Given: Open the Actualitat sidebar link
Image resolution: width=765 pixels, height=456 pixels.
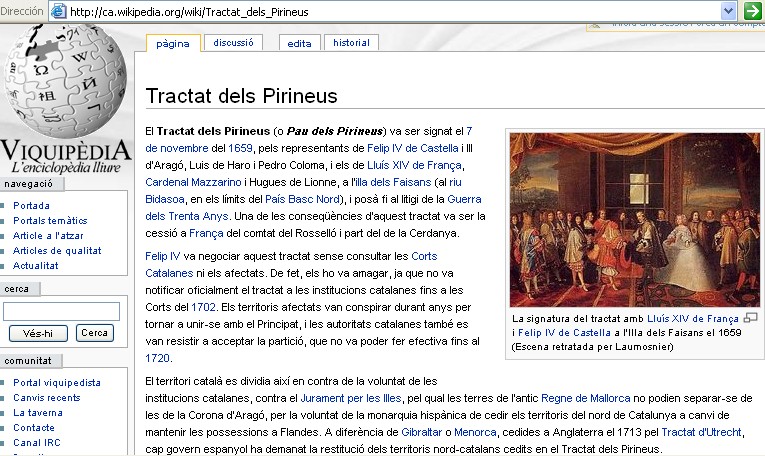Looking at the screenshot, I should point(36,266).
